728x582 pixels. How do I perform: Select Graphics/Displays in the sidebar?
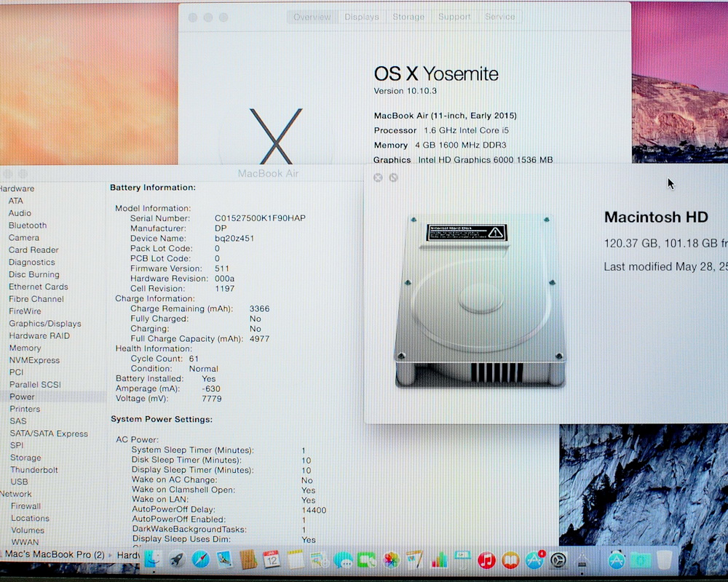click(45, 324)
